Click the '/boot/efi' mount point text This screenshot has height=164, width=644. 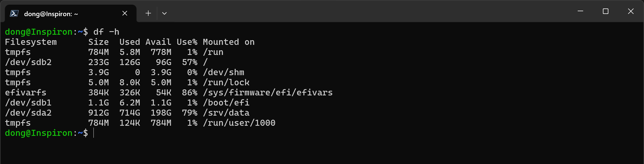[x=226, y=103]
